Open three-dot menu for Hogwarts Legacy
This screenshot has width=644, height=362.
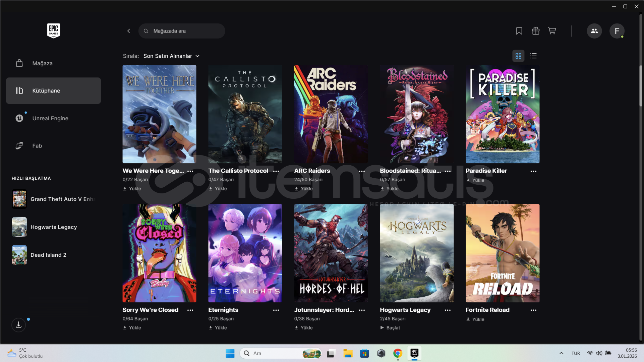click(448, 310)
